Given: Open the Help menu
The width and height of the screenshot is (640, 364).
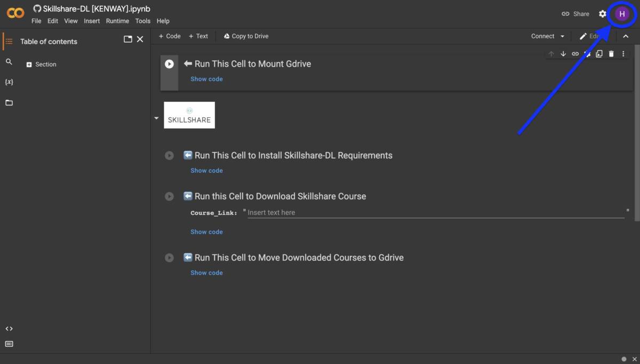Looking at the screenshot, I should pyautogui.click(x=163, y=21).
